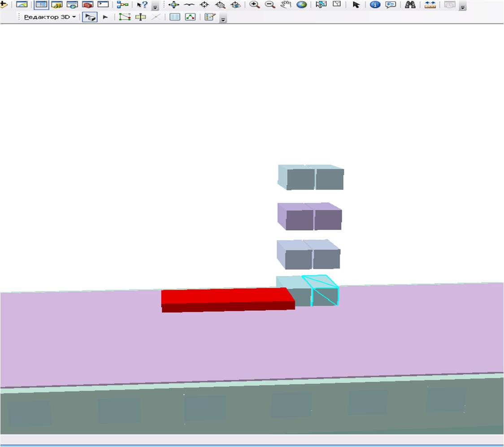The height and width of the screenshot is (447, 504).
Task: Select the Zoom to Target tool
Action: [220, 4]
